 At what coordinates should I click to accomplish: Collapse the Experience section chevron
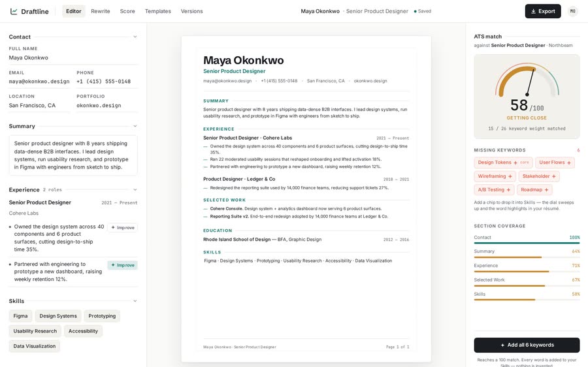(x=135, y=189)
